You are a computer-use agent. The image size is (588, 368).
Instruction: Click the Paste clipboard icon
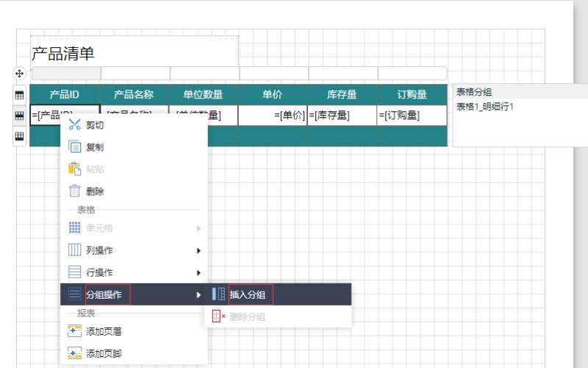pyautogui.click(x=75, y=169)
